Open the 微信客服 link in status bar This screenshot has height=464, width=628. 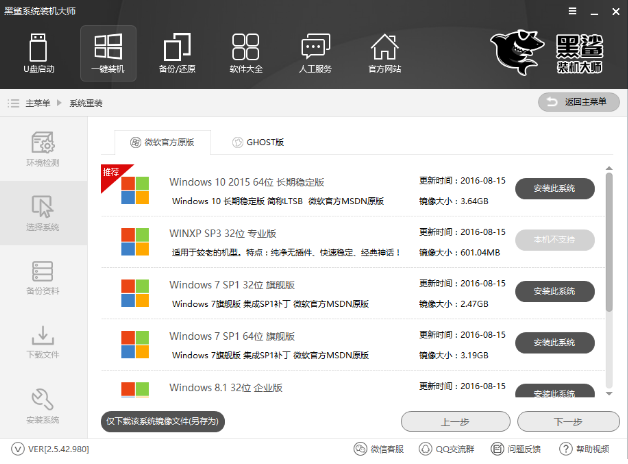click(x=382, y=449)
